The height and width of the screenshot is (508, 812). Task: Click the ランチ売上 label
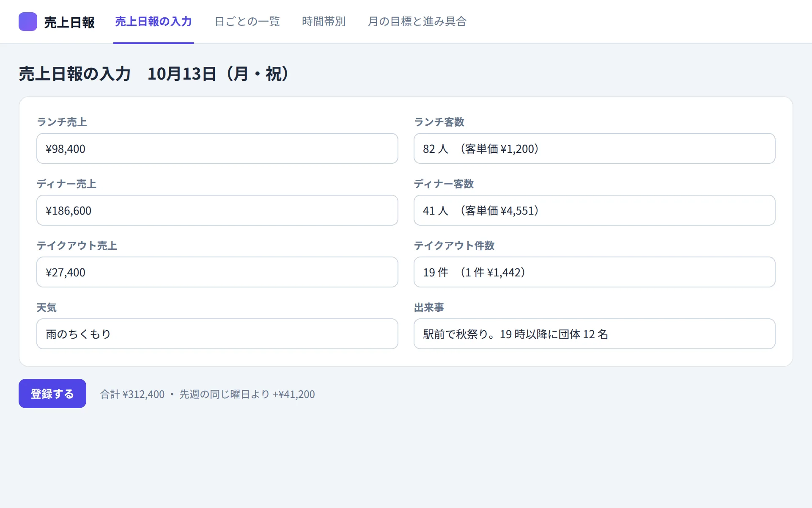pos(62,122)
